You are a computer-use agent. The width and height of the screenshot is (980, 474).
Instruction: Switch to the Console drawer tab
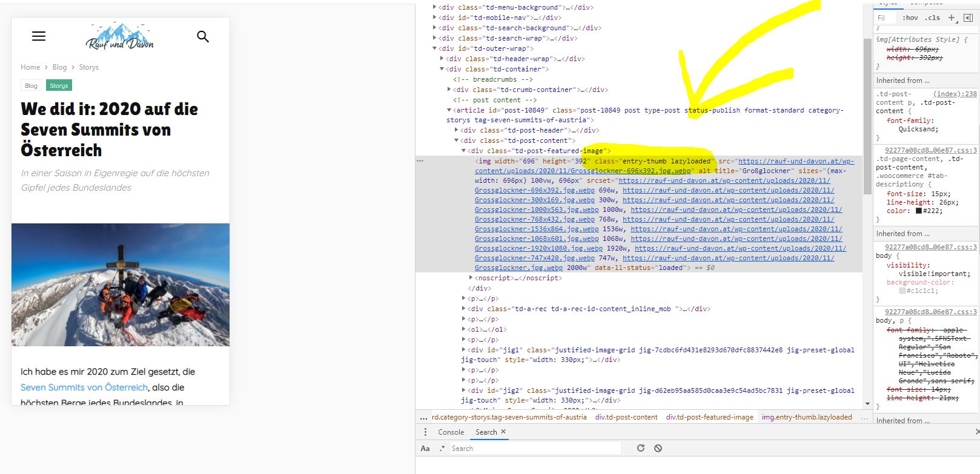tap(451, 432)
